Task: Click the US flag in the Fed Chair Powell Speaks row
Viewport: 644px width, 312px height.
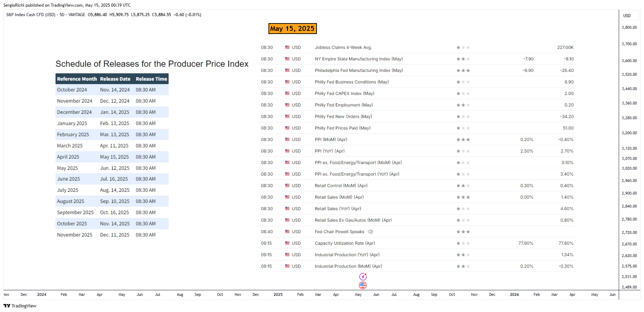Action: [x=287, y=232]
